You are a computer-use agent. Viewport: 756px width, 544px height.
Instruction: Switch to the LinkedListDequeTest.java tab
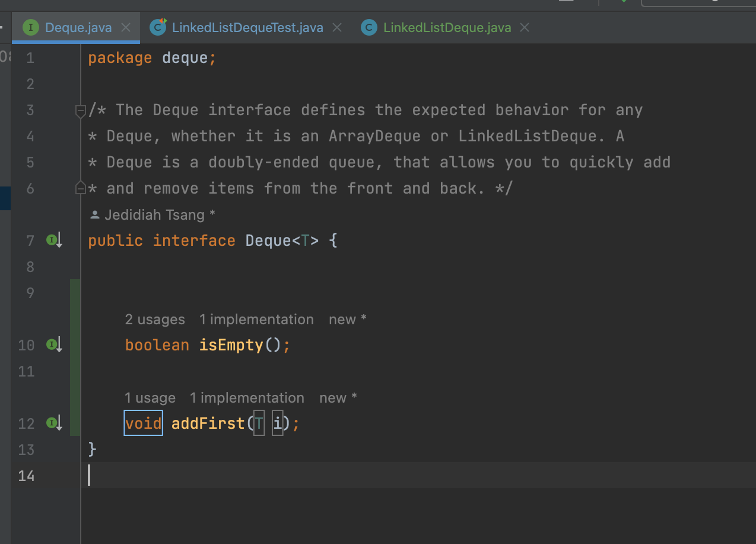(x=247, y=27)
